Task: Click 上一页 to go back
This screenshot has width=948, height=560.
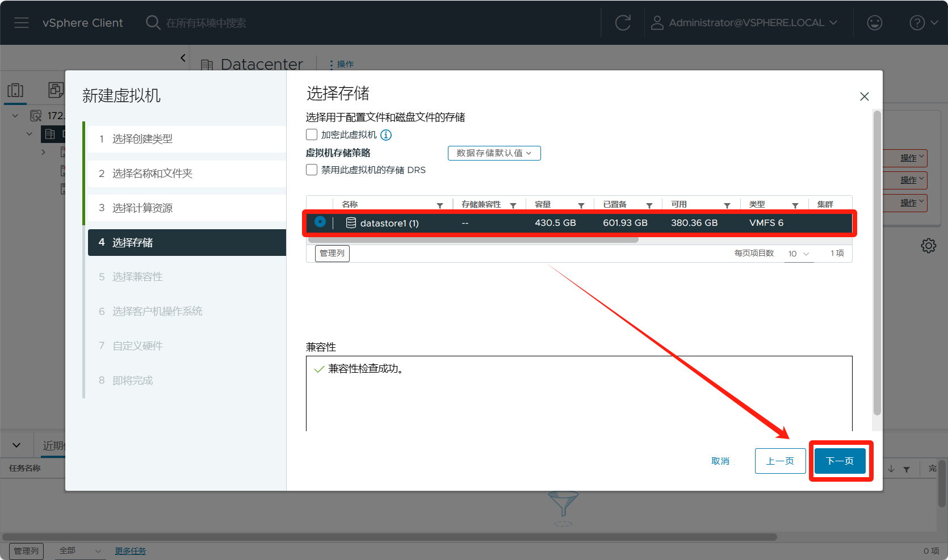Action: (780, 461)
